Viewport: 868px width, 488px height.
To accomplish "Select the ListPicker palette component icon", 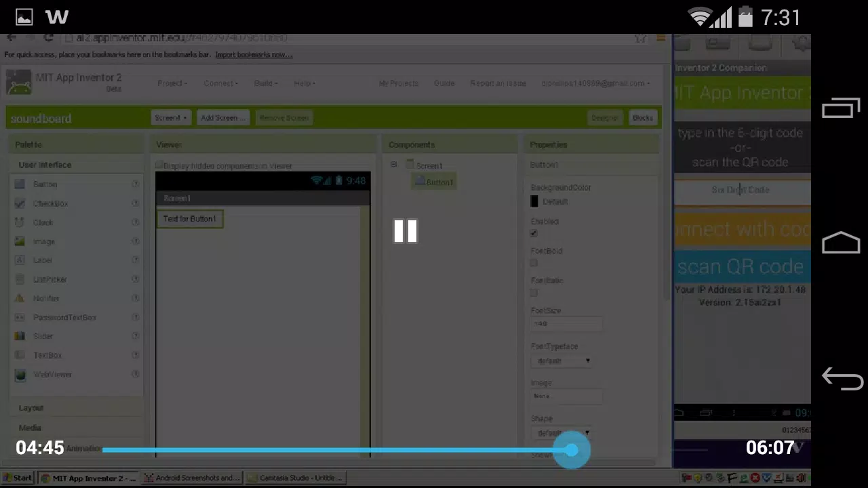I will [20, 279].
